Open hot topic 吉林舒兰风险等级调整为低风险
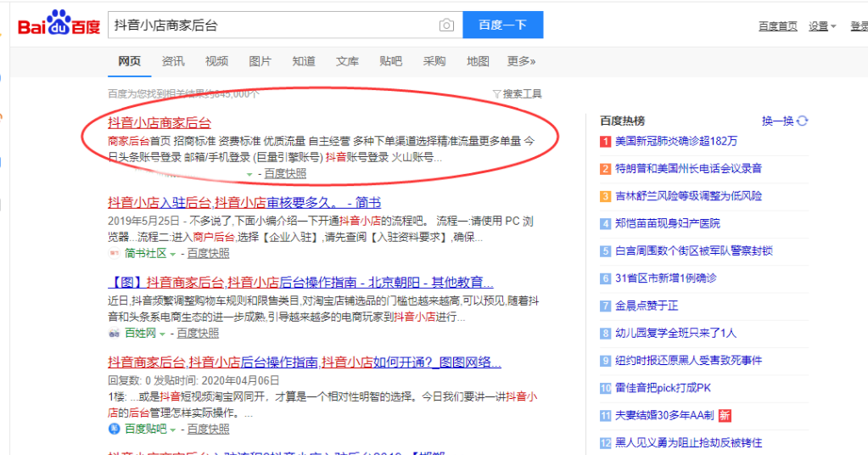Screen dimensions: 868x455 click(688, 196)
